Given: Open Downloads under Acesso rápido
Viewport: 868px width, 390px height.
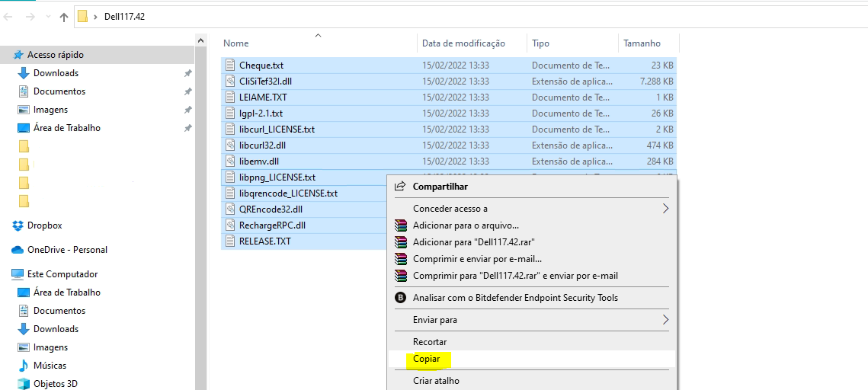Looking at the screenshot, I should click(x=56, y=73).
